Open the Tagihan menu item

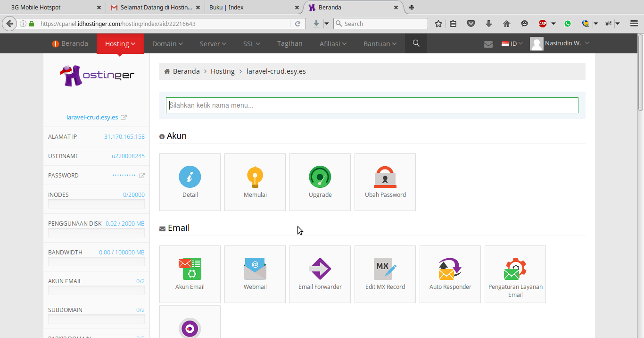[x=290, y=43]
